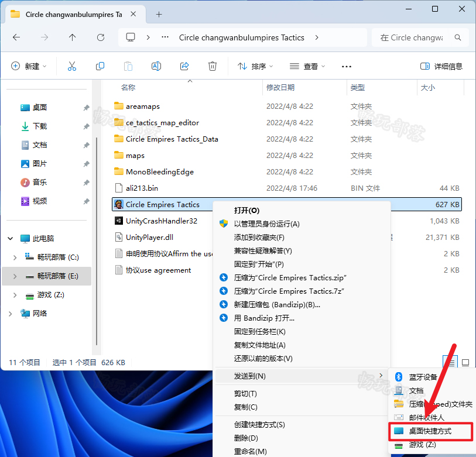The image size is (476, 457).
Task: Collapse the 此电脑 tree node
Action: (x=11, y=239)
